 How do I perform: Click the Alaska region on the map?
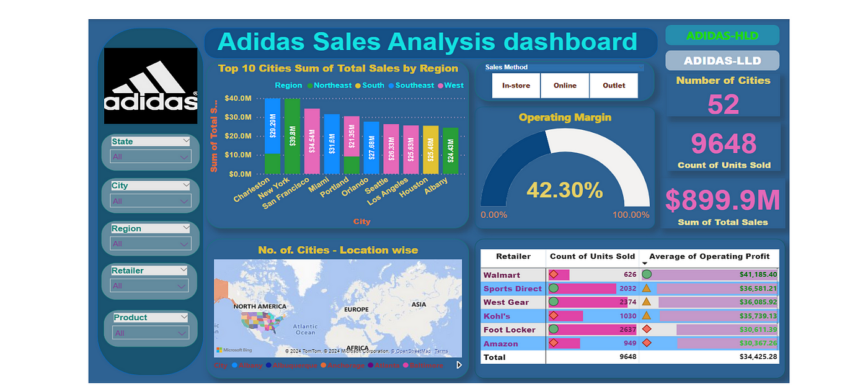click(x=221, y=290)
